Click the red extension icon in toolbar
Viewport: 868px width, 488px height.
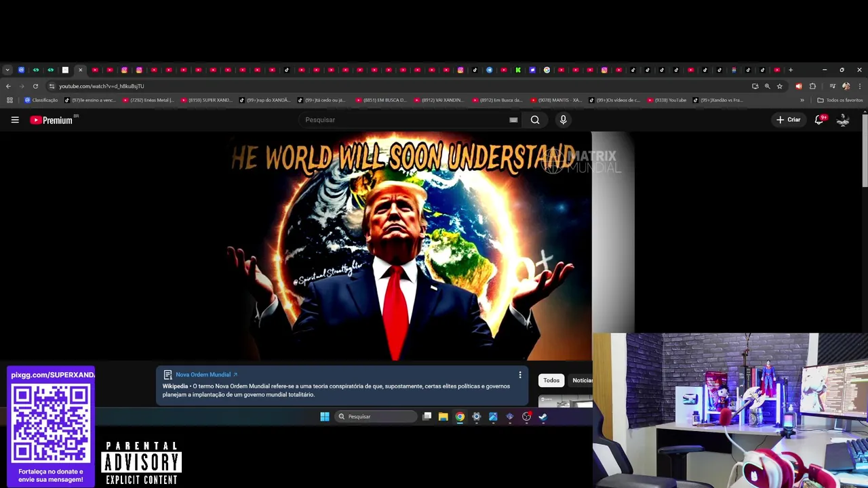[x=799, y=86]
